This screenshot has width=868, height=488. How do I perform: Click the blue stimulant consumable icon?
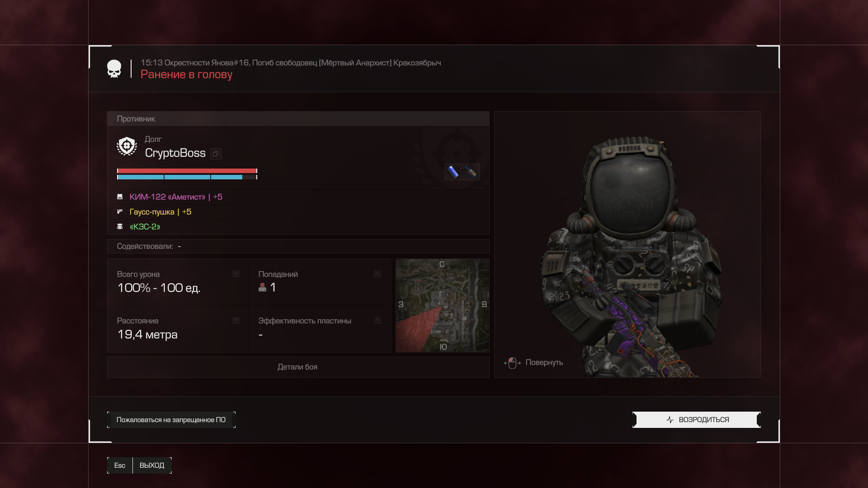click(453, 172)
